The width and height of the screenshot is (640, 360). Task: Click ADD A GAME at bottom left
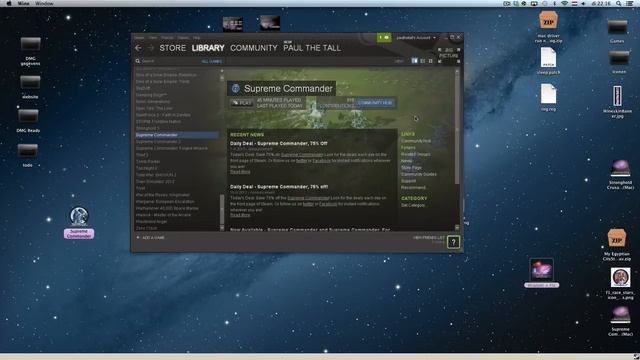pos(153,238)
